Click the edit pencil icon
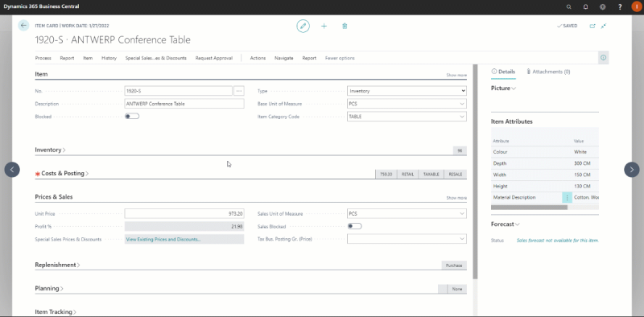Screen dimensions: 644x317 point(303,26)
